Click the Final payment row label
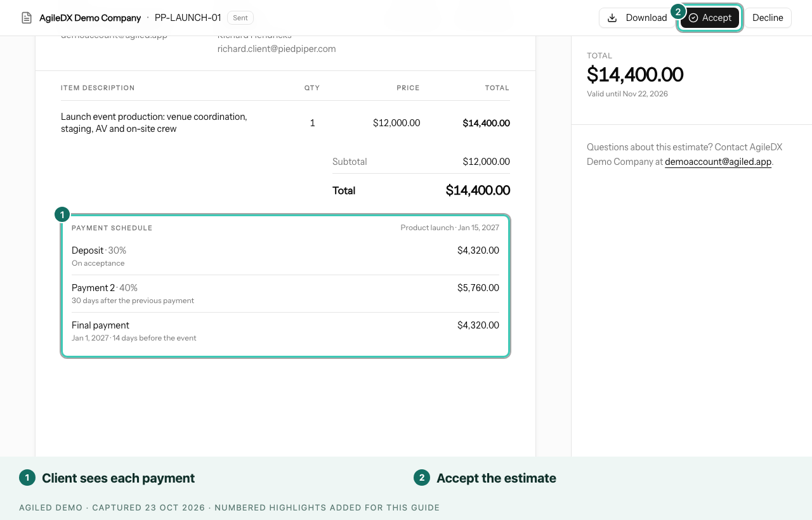Image resolution: width=812 pixels, height=520 pixels. coord(100,325)
